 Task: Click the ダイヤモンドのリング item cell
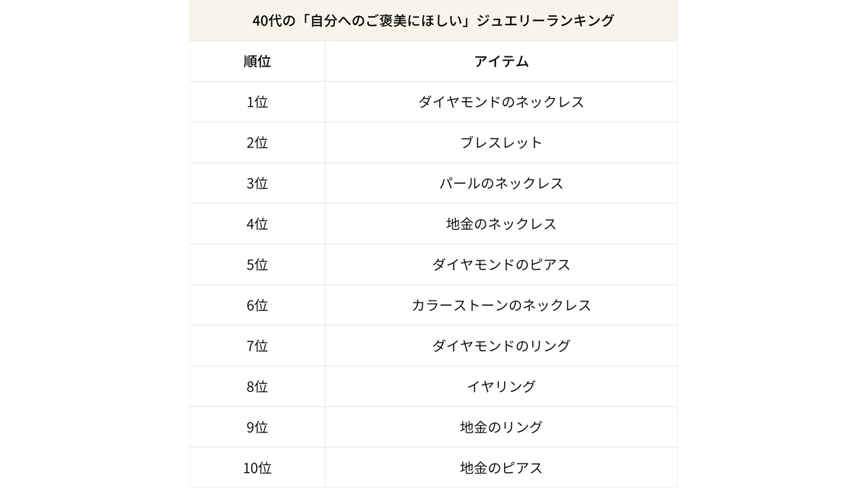(x=501, y=346)
